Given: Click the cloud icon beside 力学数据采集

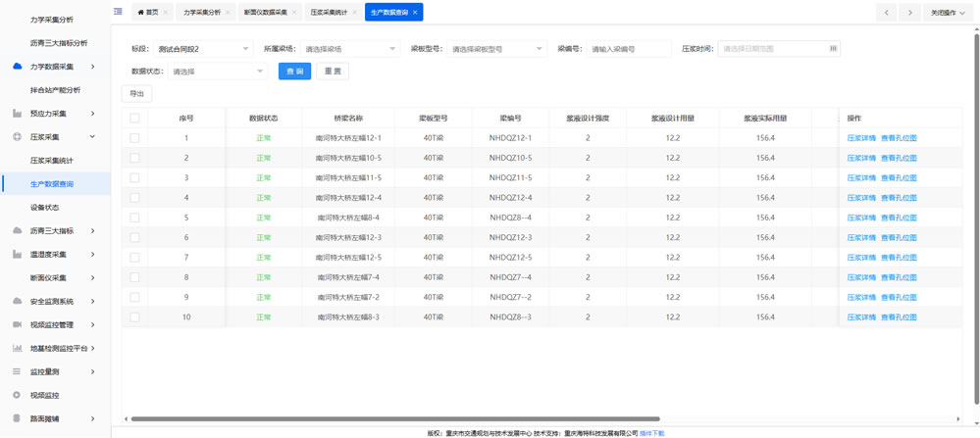Looking at the screenshot, I should 17,67.
